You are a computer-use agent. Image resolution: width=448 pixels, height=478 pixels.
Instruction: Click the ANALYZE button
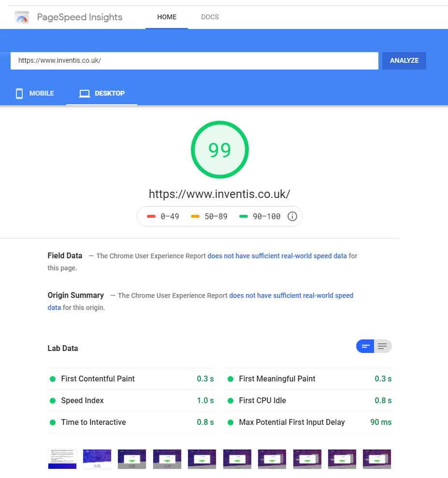[x=404, y=61]
